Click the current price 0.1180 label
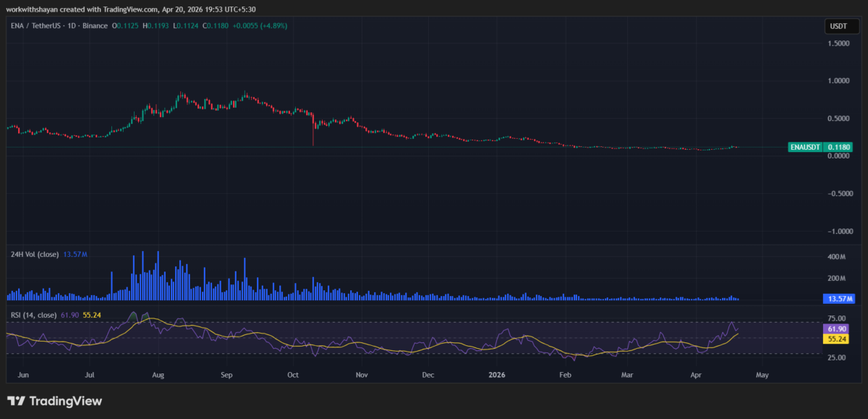 pyautogui.click(x=840, y=147)
